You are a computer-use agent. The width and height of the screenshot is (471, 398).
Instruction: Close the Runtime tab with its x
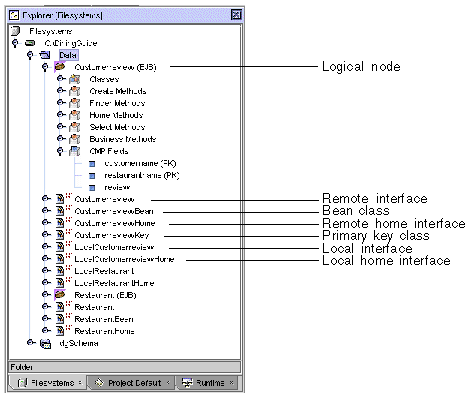[232, 383]
